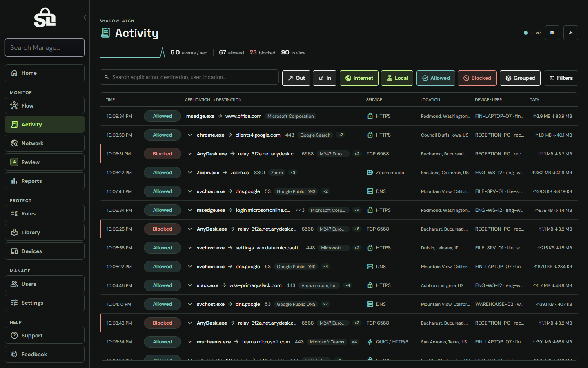Toggle Grouped view
The height and width of the screenshot is (368, 588).
(x=520, y=78)
